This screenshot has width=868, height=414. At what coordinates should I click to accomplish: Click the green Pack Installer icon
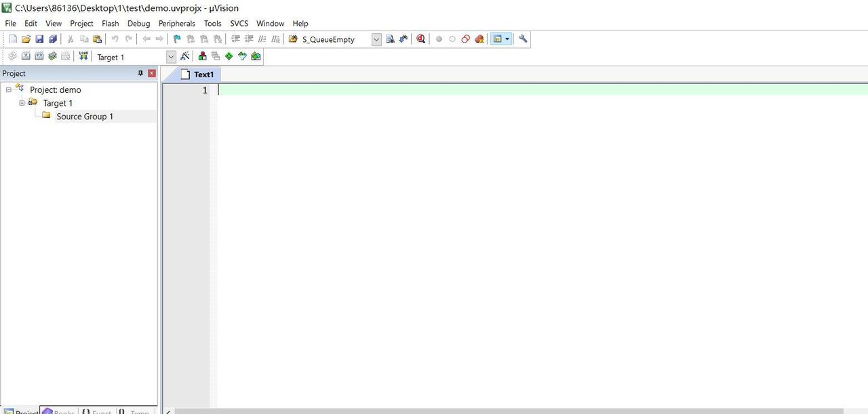tap(256, 57)
